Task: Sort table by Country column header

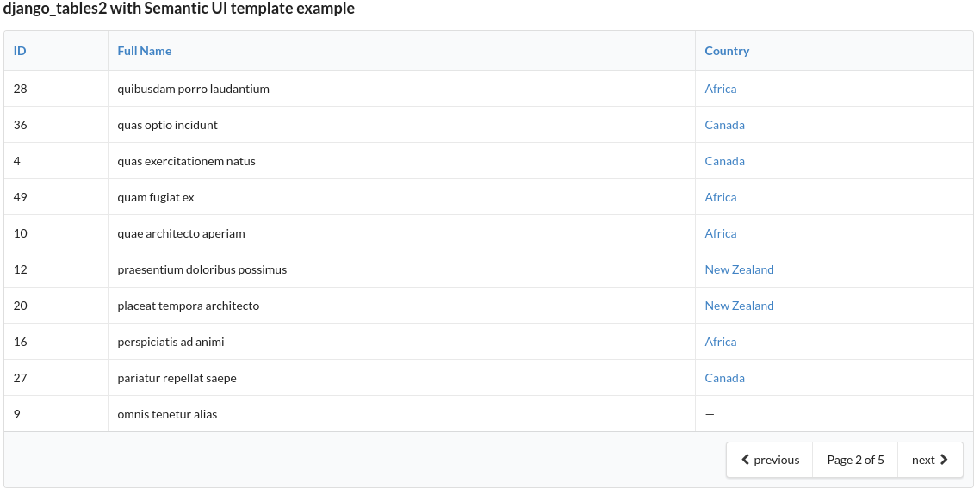Action: [x=727, y=51]
